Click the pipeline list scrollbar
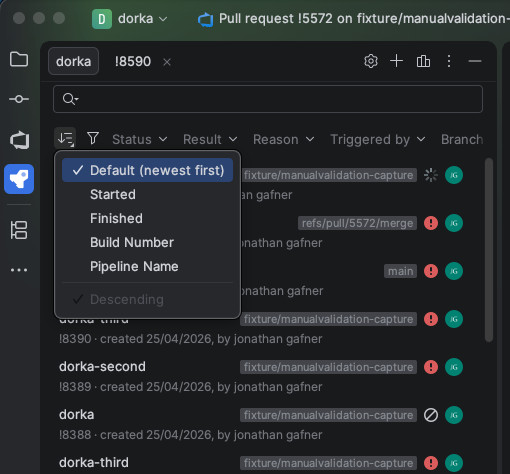This screenshot has height=474, width=510. 489,250
